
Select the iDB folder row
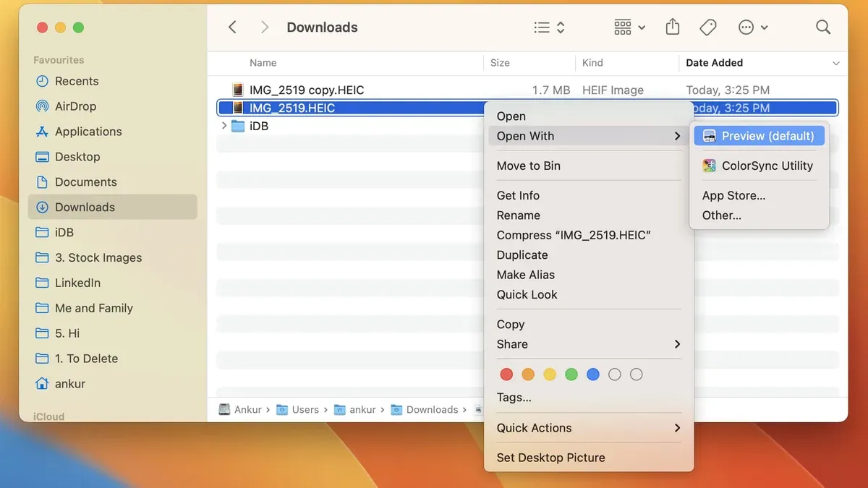tap(351, 126)
